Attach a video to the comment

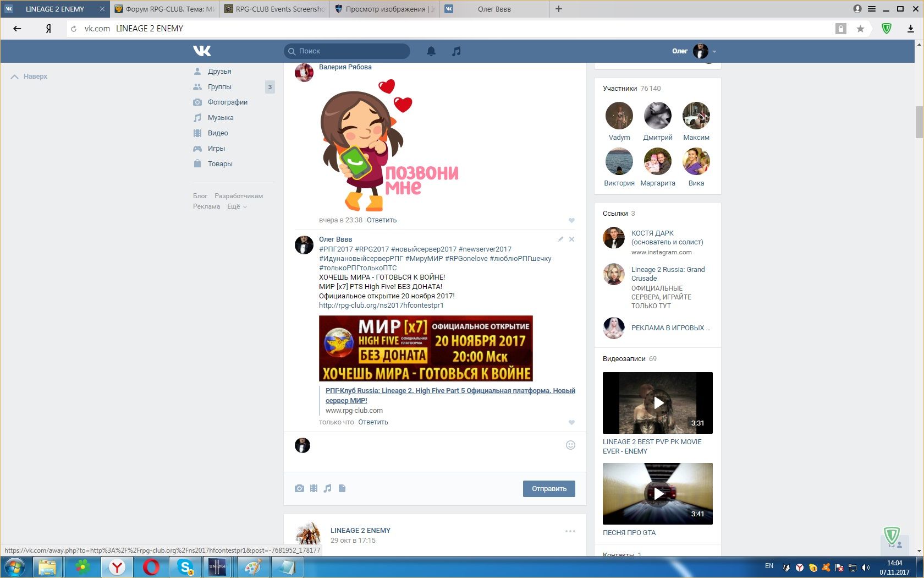pyautogui.click(x=313, y=488)
